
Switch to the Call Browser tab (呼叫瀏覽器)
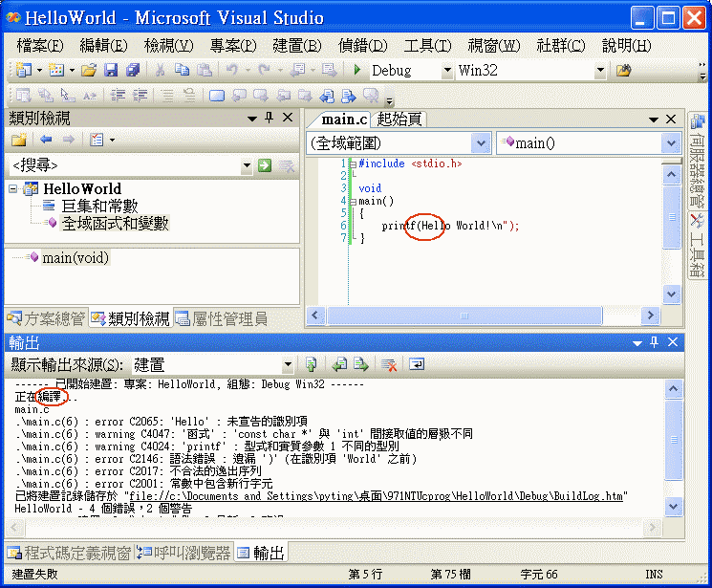[x=183, y=553]
